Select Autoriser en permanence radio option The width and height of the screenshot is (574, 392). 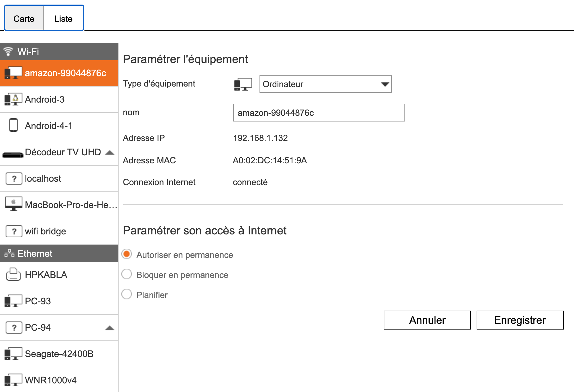127,254
